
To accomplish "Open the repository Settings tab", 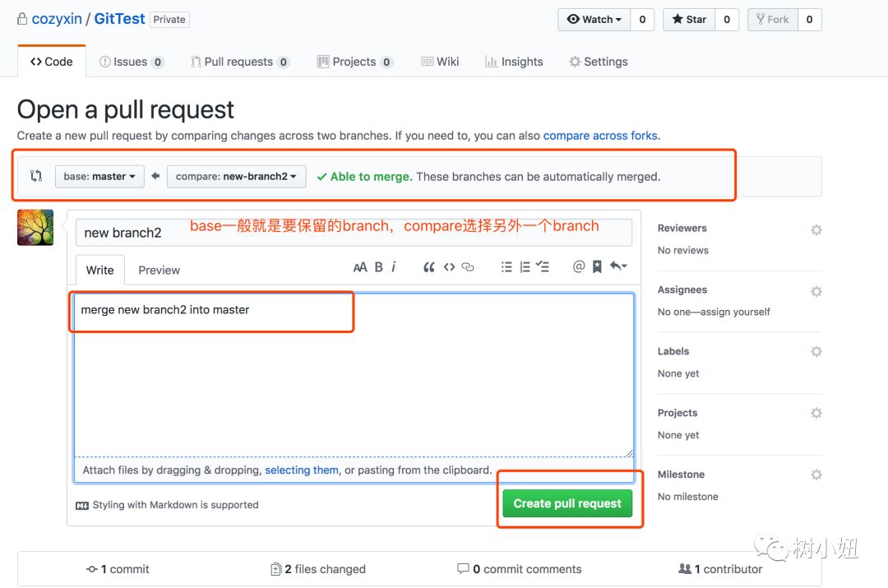I will (x=599, y=62).
